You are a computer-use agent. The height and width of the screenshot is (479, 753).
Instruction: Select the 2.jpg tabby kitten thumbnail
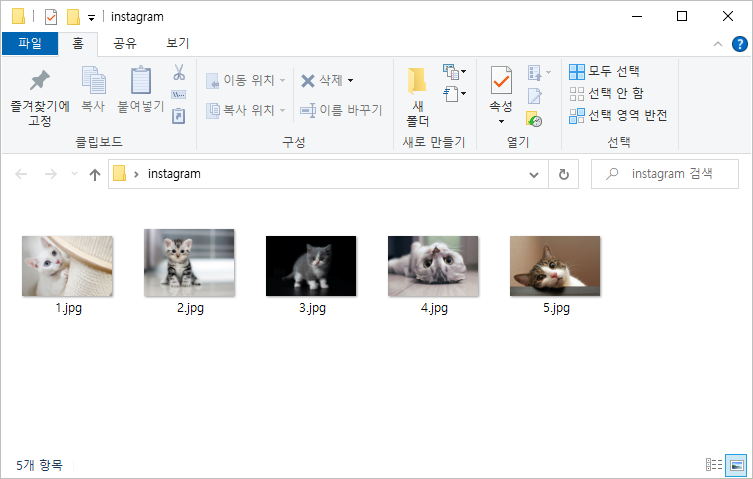(x=189, y=262)
